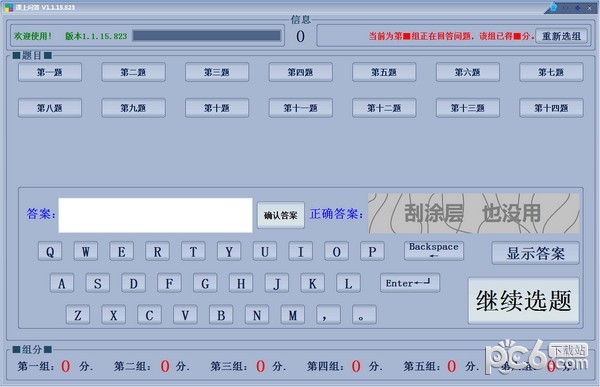The width and height of the screenshot is (600, 387).
Task: Click the 第五组 score label
Action: [x=422, y=366]
